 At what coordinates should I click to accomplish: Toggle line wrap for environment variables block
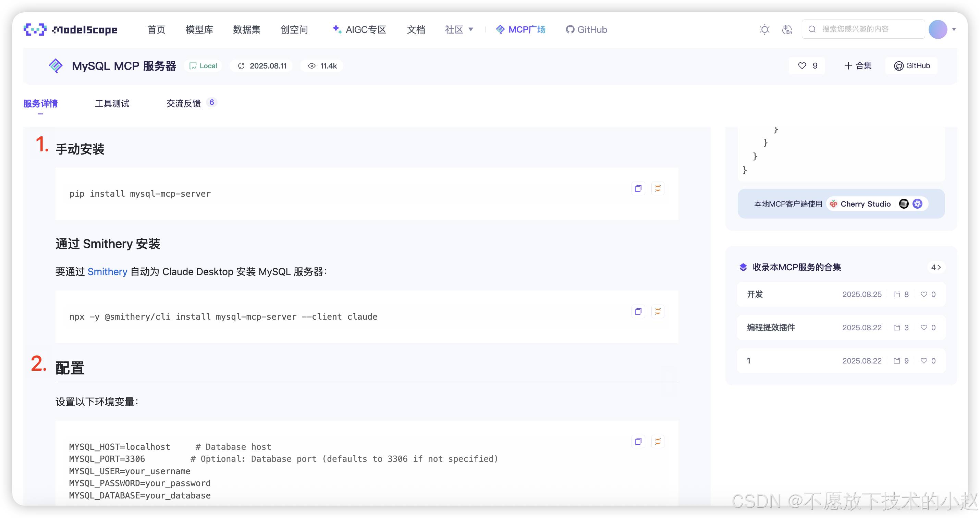658,442
